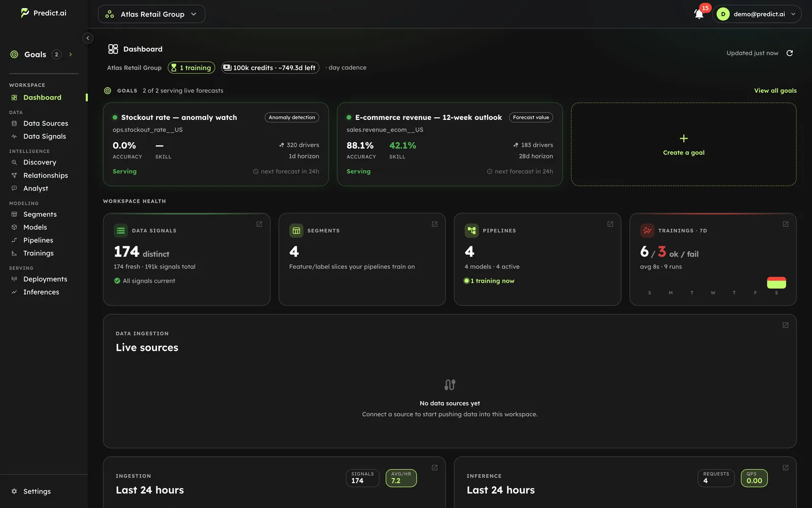Open the notifications bell
Viewport: 812px width, 508px height.
coord(699,14)
